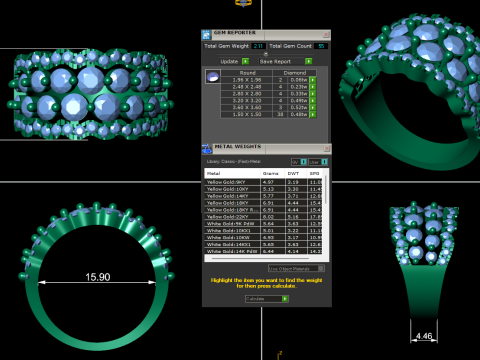Select the round gem thumbnail
The image size is (480, 360).
213,76
